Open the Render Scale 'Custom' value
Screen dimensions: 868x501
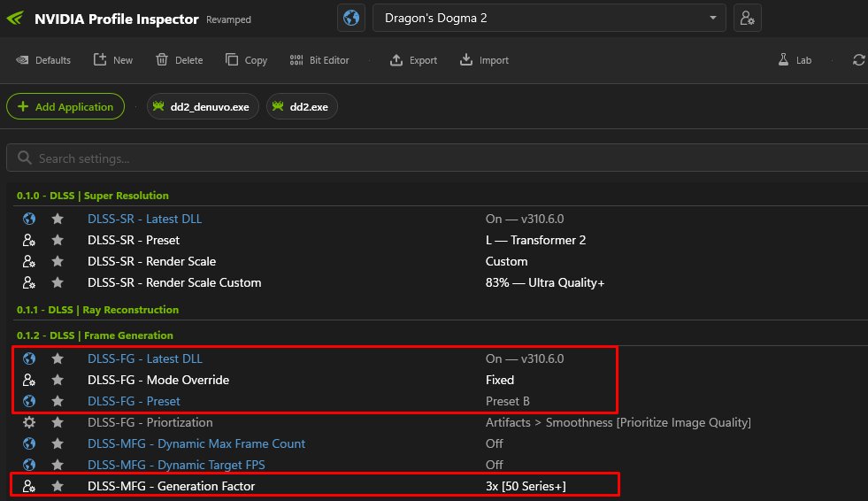tap(506, 261)
